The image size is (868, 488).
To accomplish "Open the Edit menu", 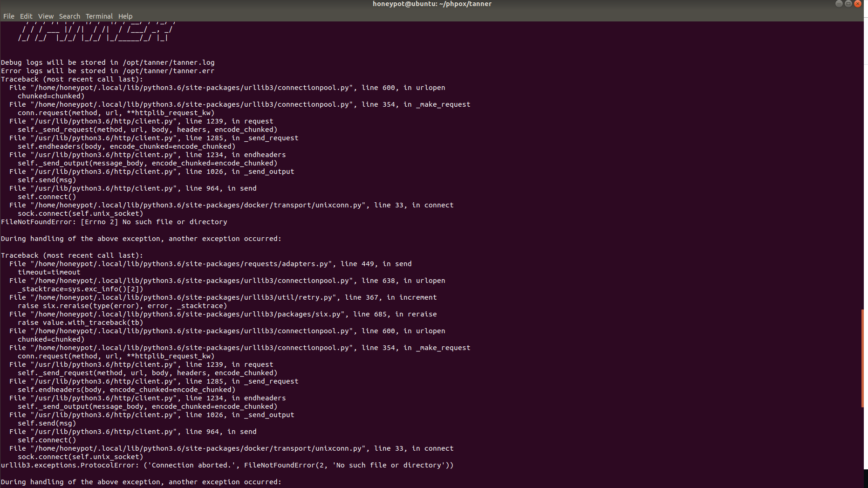I will [x=26, y=16].
